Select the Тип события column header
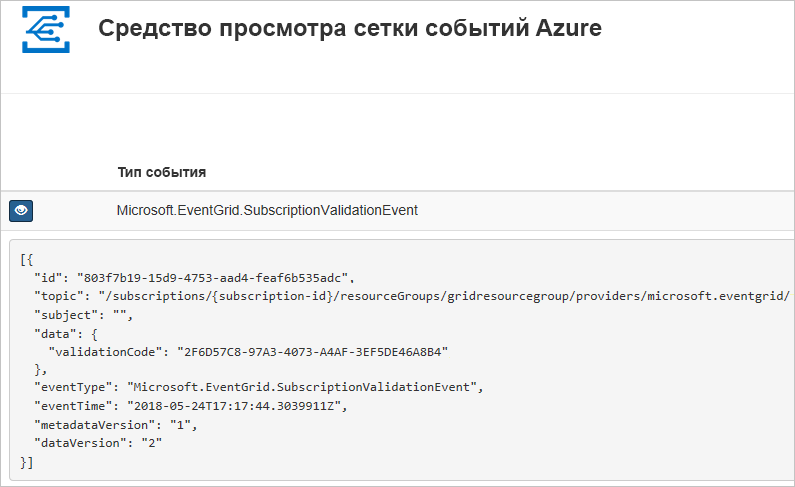This screenshot has height=487, width=795. coord(162,172)
